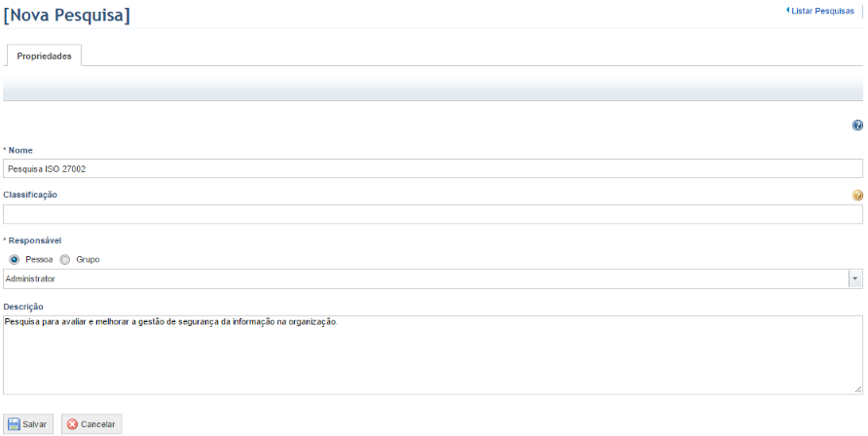Select the Grupo radio button
Screen dimensions: 868x436
[x=65, y=260]
